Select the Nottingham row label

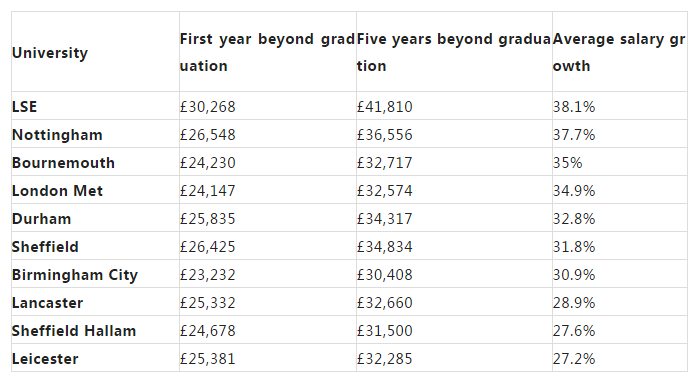pyautogui.click(x=57, y=135)
